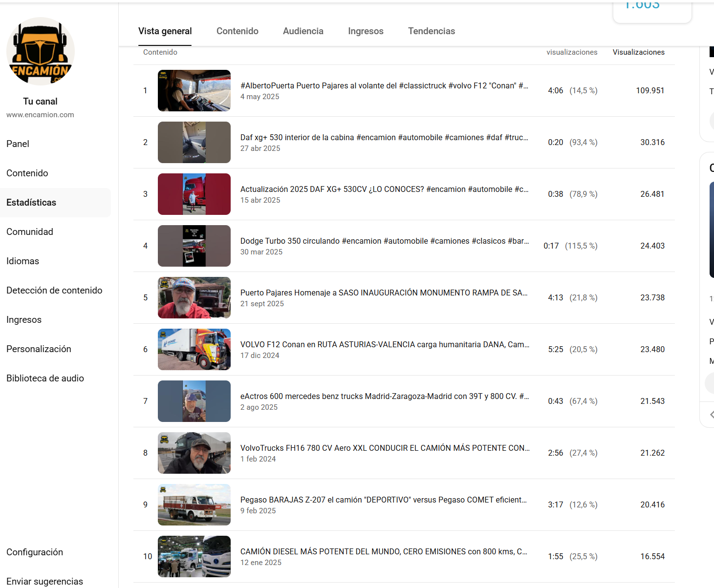The width and height of the screenshot is (714, 588).
Task: Select Personalización in the sidebar
Action: point(39,349)
